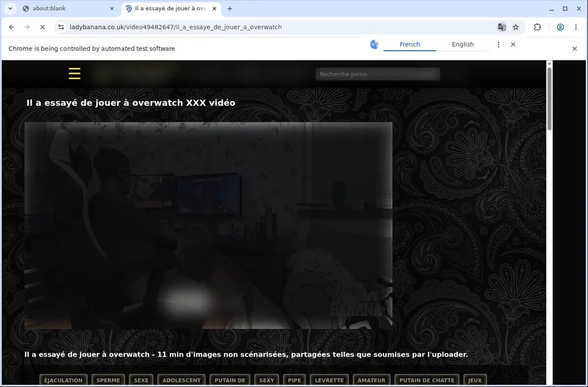Close the translate popup

[x=513, y=44]
